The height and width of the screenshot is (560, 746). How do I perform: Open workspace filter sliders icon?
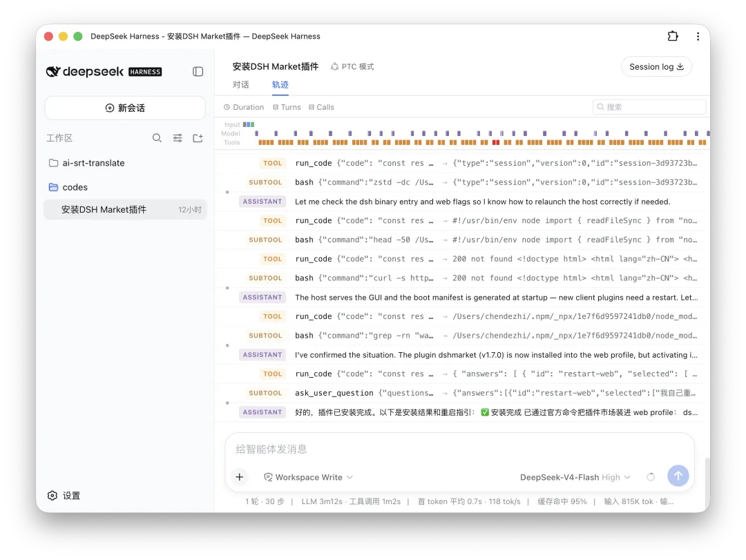178,138
